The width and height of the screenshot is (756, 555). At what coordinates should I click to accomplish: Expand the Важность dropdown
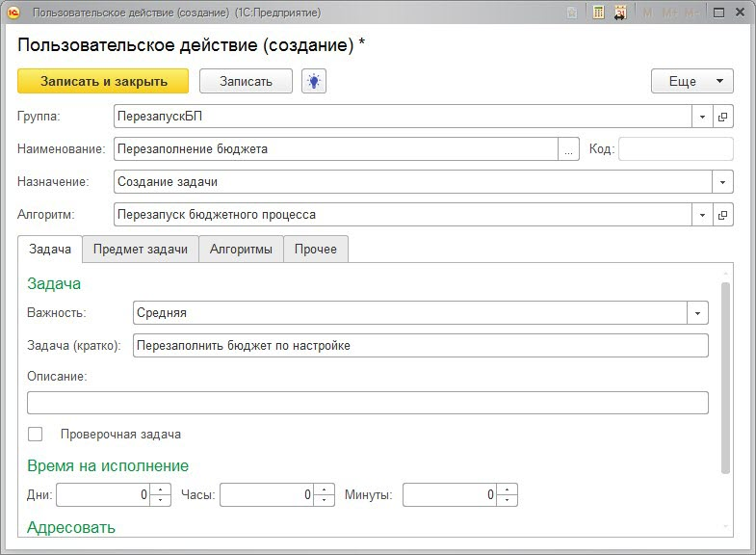(697, 313)
